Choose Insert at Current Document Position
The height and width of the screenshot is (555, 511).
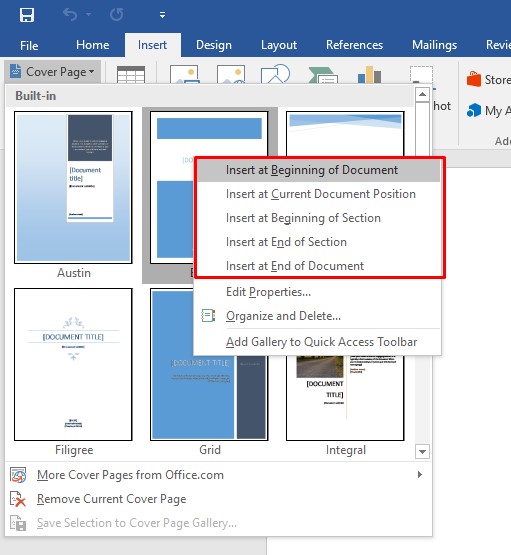click(318, 194)
